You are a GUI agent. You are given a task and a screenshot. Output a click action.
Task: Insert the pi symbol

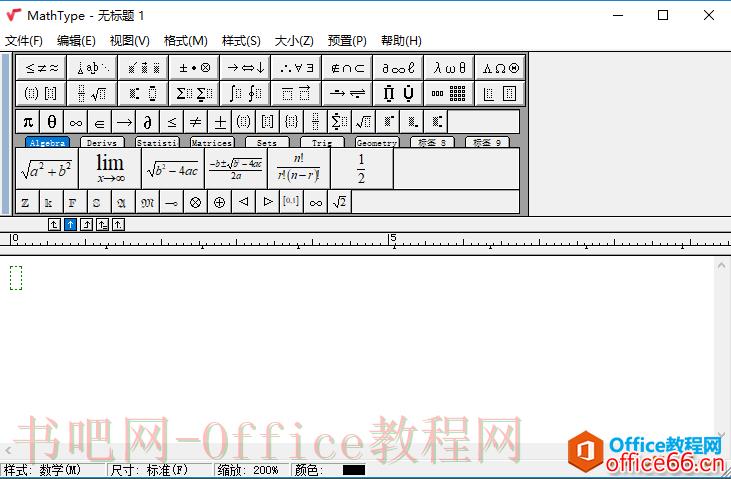pos(28,122)
